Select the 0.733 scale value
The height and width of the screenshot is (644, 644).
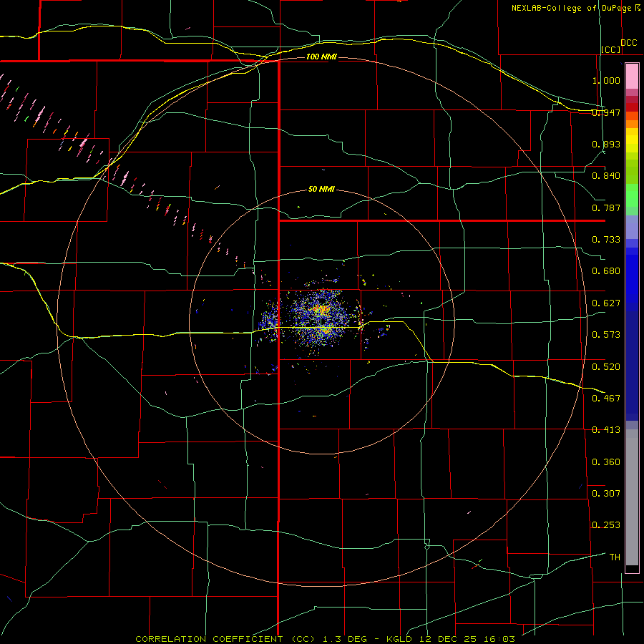(606, 240)
